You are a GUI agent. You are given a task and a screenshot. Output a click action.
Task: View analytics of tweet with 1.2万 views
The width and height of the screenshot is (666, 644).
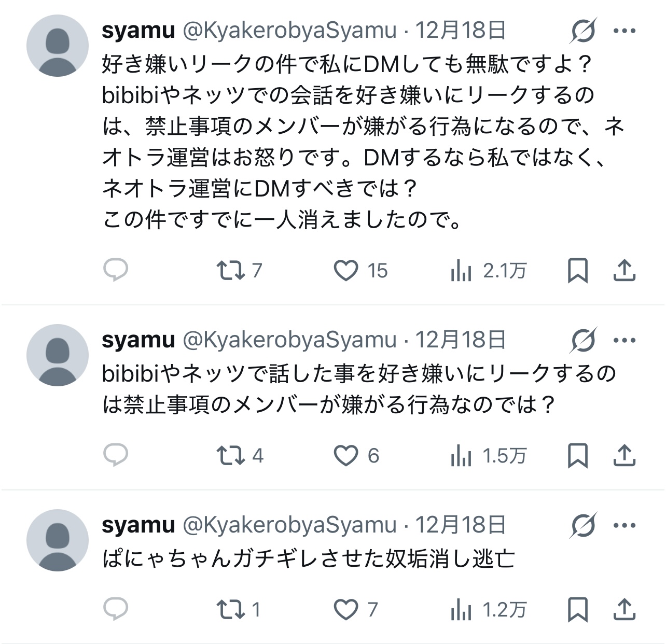pos(461,609)
